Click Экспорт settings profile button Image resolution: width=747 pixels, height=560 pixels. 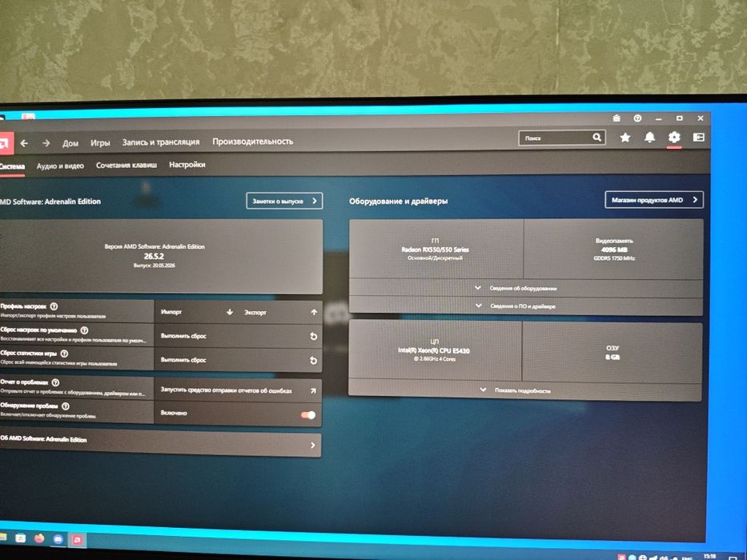[x=280, y=312]
